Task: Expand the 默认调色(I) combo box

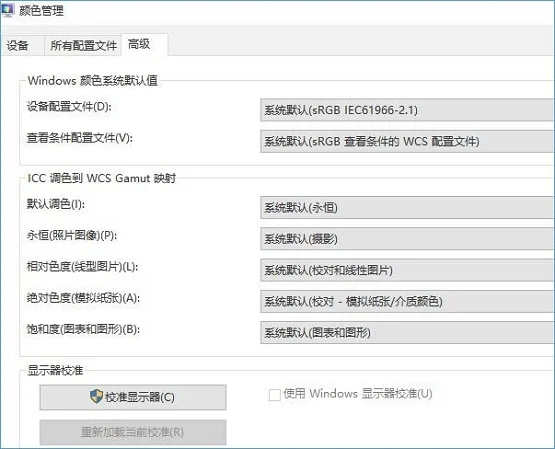Action: pos(407,208)
